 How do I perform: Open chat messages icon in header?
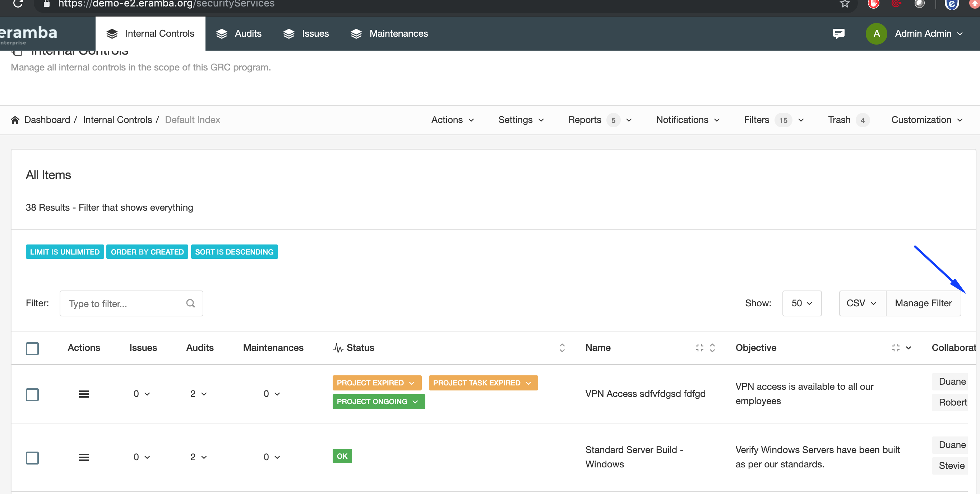[x=838, y=33]
